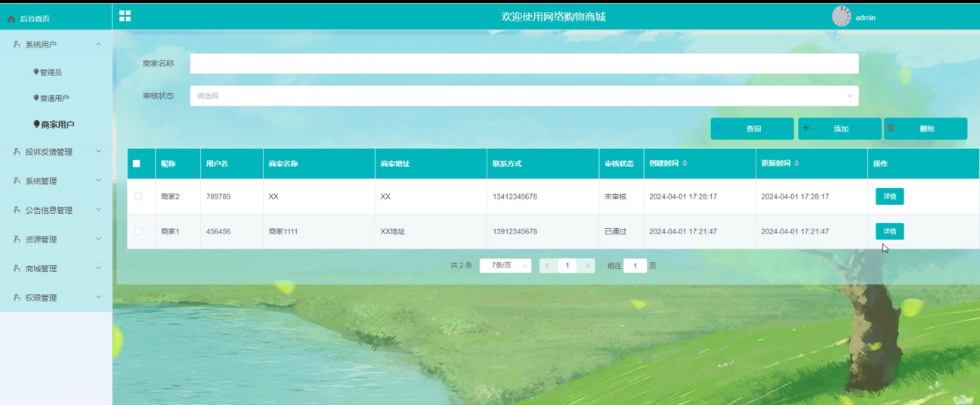Image resolution: width=980 pixels, height=405 pixels.
Task: Click the trash icon on 删除 button
Action: coord(891,128)
